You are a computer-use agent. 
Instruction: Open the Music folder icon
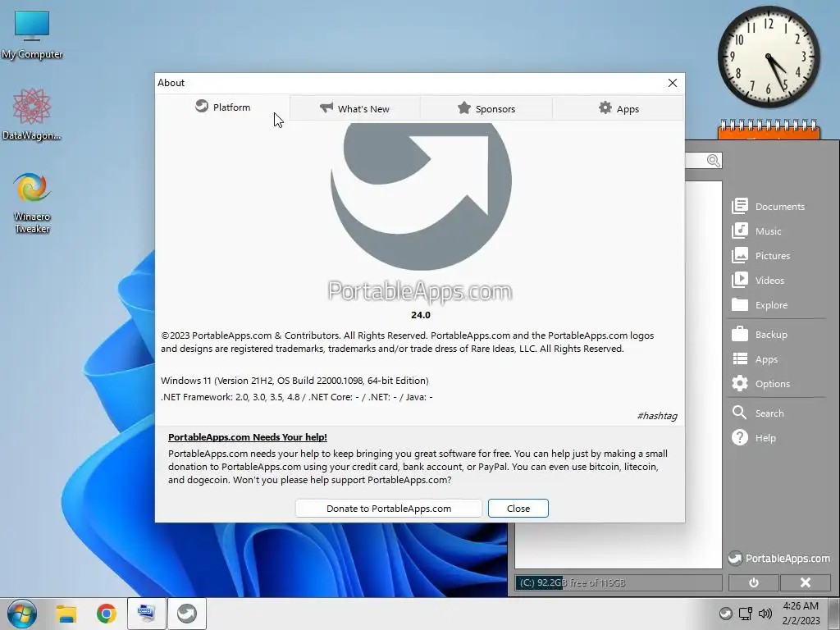(x=740, y=231)
